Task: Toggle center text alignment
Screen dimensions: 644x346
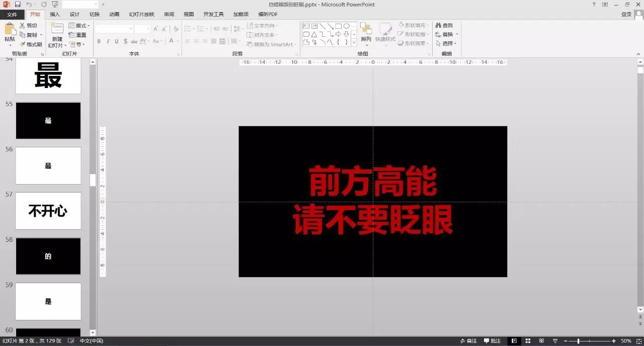Action: tap(196, 41)
